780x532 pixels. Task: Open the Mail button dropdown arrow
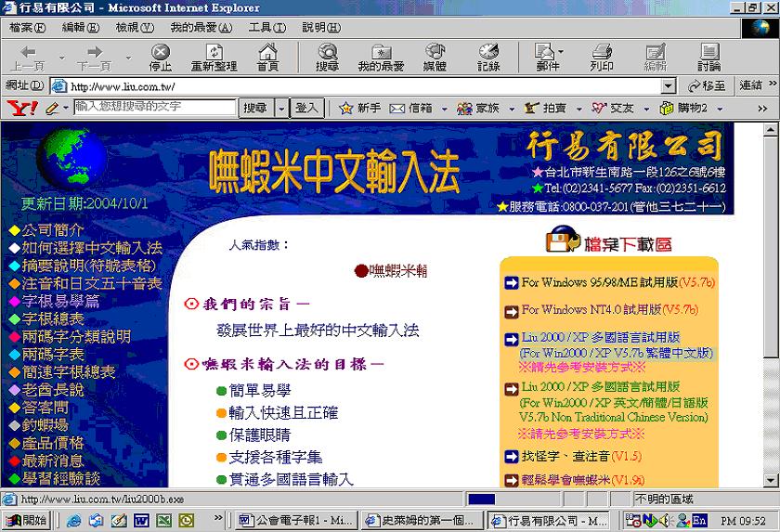[561, 52]
